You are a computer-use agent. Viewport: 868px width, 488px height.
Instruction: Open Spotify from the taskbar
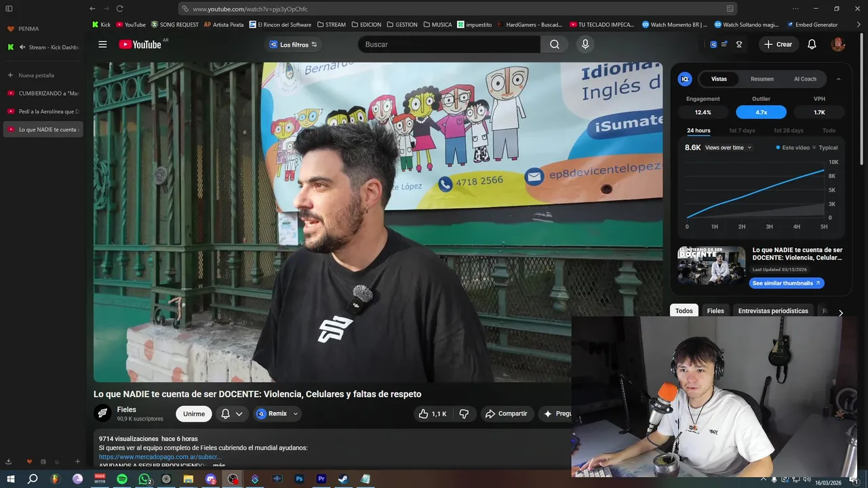click(122, 479)
